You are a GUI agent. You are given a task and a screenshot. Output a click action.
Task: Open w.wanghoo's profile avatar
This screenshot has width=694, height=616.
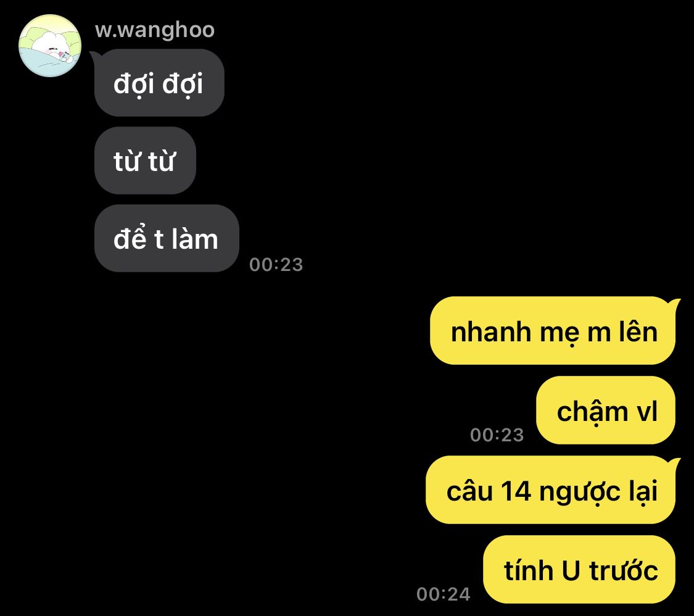[50, 46]
